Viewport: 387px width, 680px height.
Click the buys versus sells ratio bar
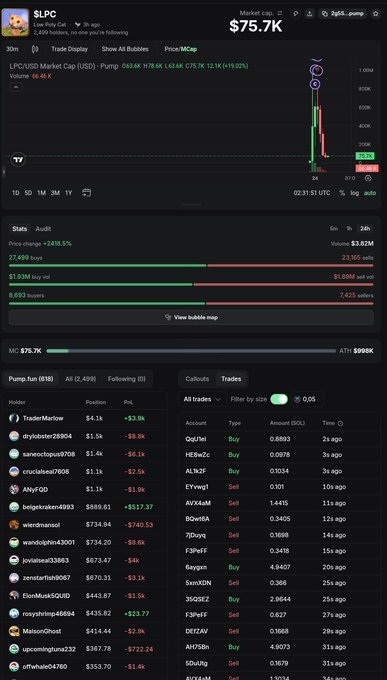(x=191, y=265)
